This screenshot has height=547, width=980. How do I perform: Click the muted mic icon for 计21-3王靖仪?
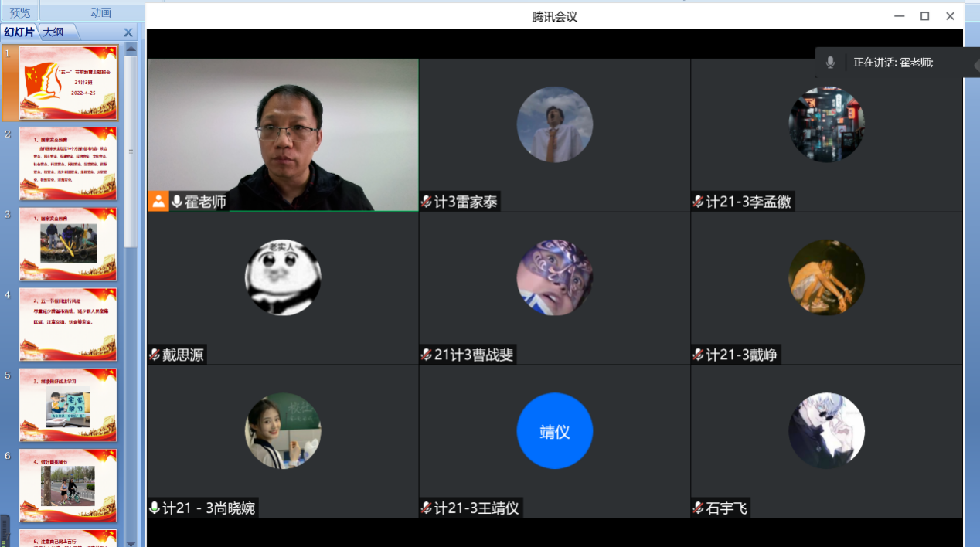426,508
